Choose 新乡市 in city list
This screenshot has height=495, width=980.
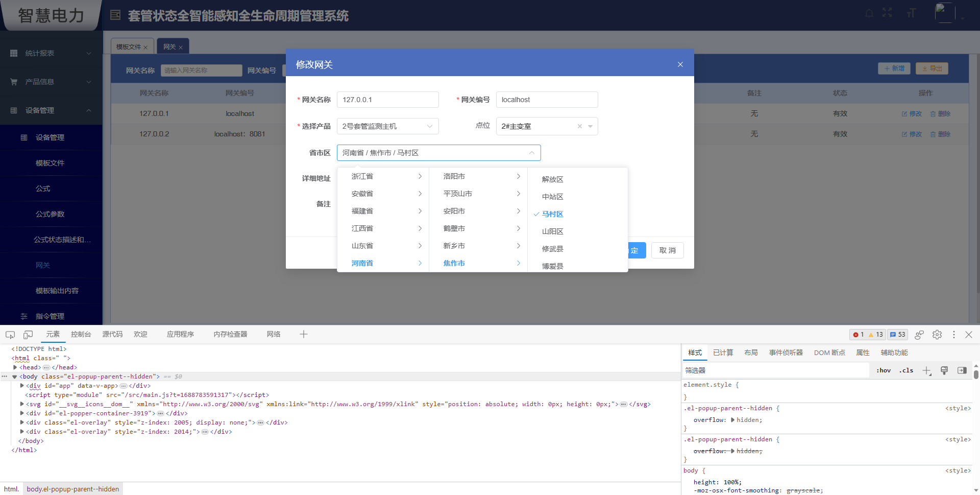pos(478,246)
